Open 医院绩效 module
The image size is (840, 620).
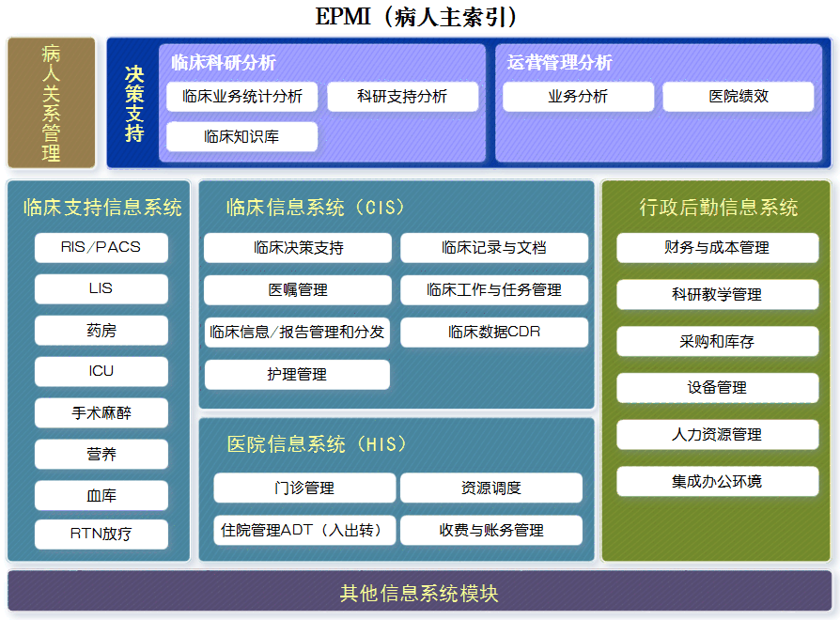coord(739,97)
